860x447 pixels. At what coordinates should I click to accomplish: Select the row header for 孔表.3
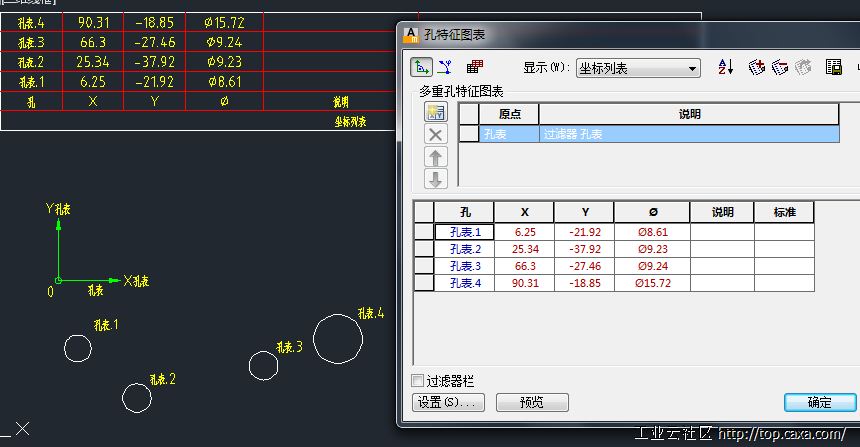pyautogui.click(x=424, y=266)
